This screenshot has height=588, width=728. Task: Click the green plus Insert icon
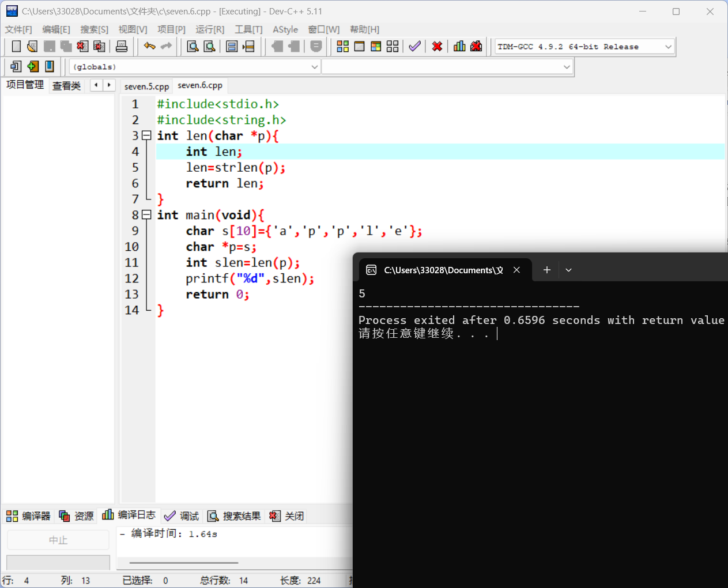pos(33,66)
